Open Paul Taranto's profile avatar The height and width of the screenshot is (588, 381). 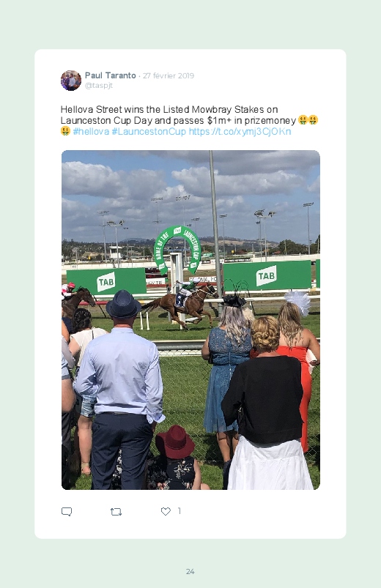[71, 81]
